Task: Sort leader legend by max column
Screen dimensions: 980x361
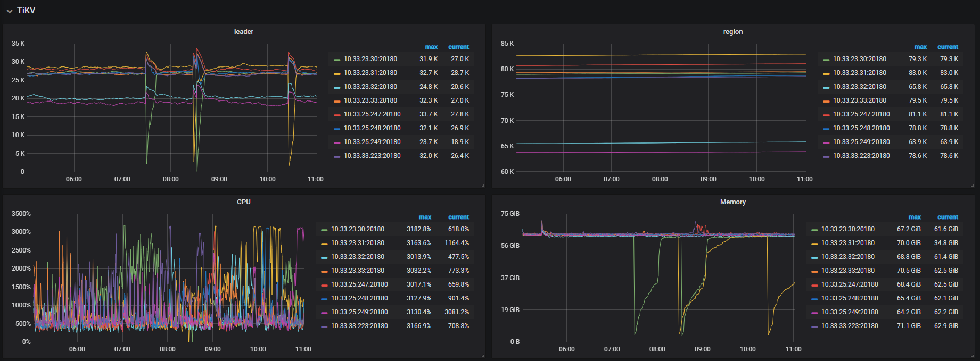Action: tap(431, 47)
